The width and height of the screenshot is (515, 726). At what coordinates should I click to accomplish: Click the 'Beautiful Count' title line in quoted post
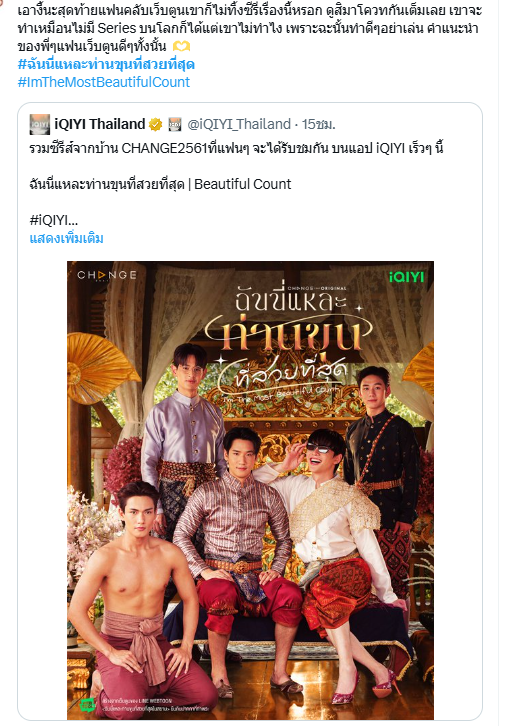(x=160, y=184)
